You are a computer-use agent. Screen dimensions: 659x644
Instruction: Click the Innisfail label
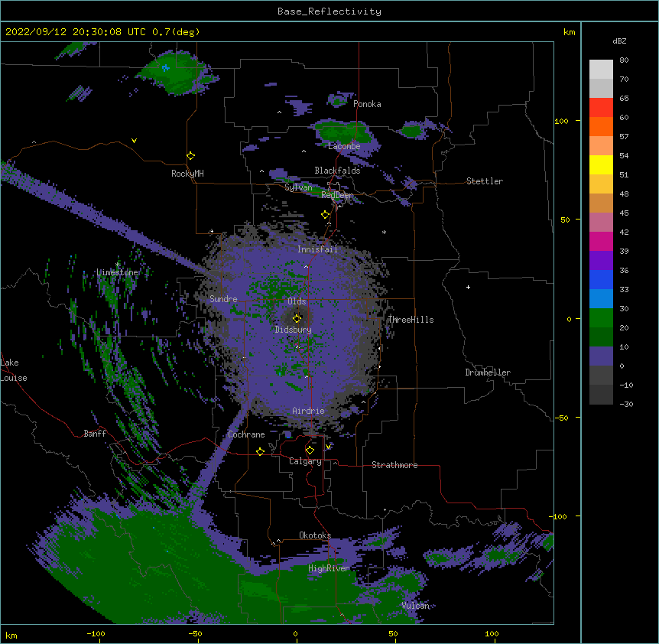point(317,249)
